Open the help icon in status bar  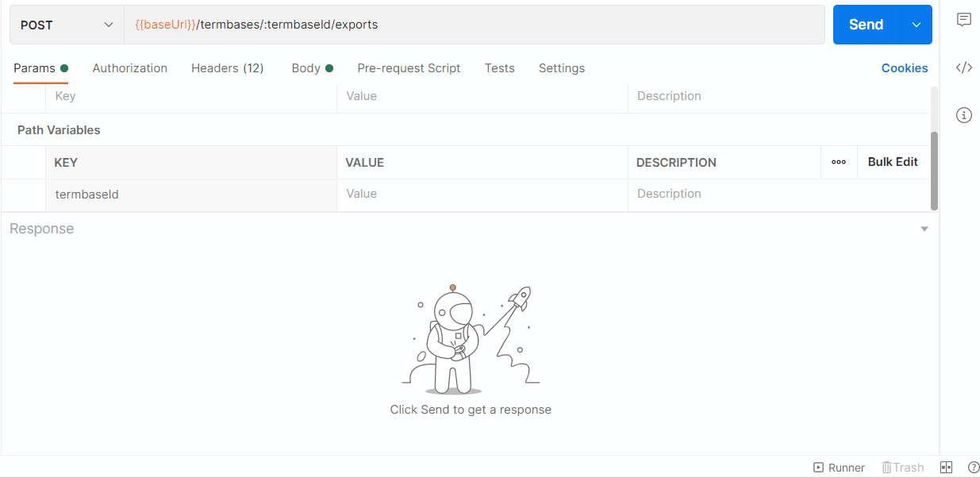pos(974,468)
